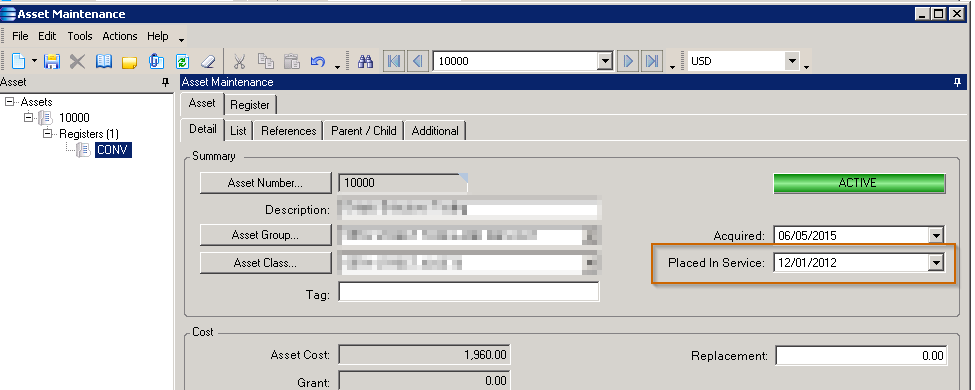Open the Acquired date dropdown

click(936, 236)
